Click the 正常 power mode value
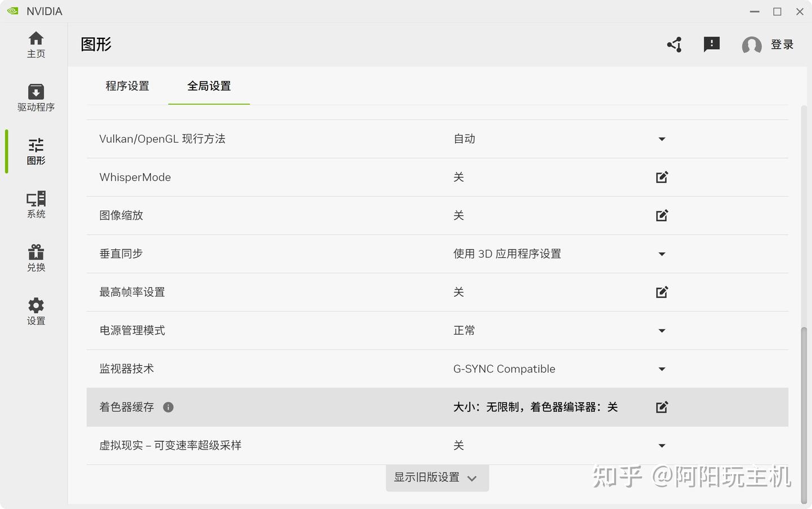This screenshot has height=509, width=812. pos(464,331)
